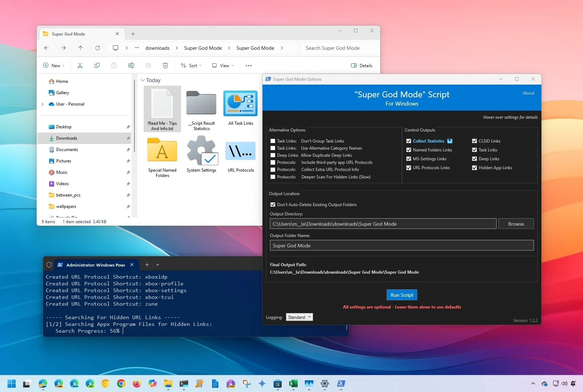This screenshot has width=583, height=392.
Task: Open Microsoft Store from the taskbar
Action: click(278, 383)
